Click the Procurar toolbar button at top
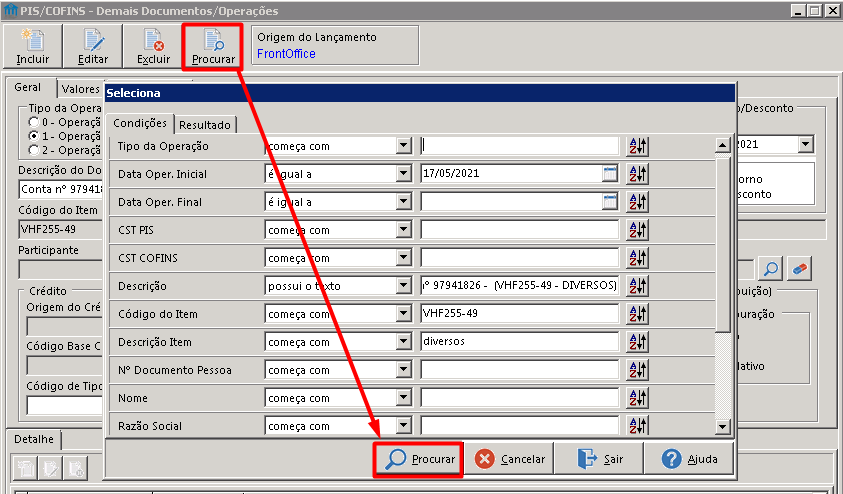Image resolution: width=843 pixels, height=494 pixels. tap(213, 47)
